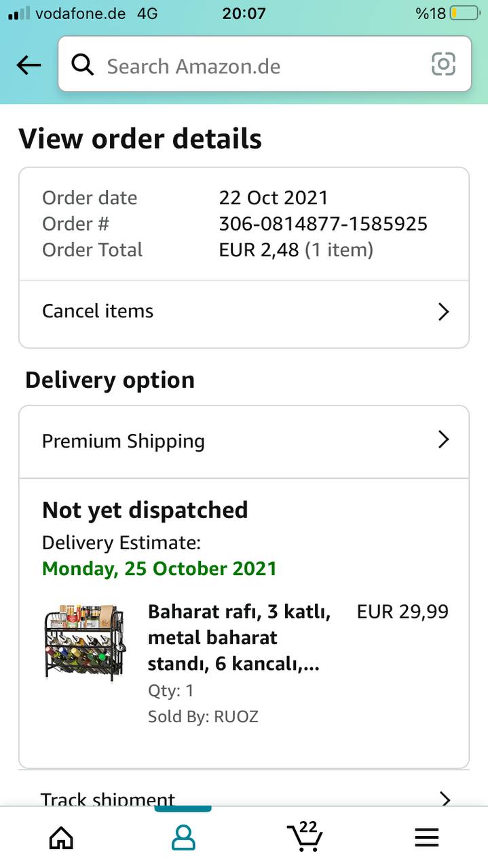Open the hamburger menu tab
Screen dimensions: 488x868
coord(427,838)
